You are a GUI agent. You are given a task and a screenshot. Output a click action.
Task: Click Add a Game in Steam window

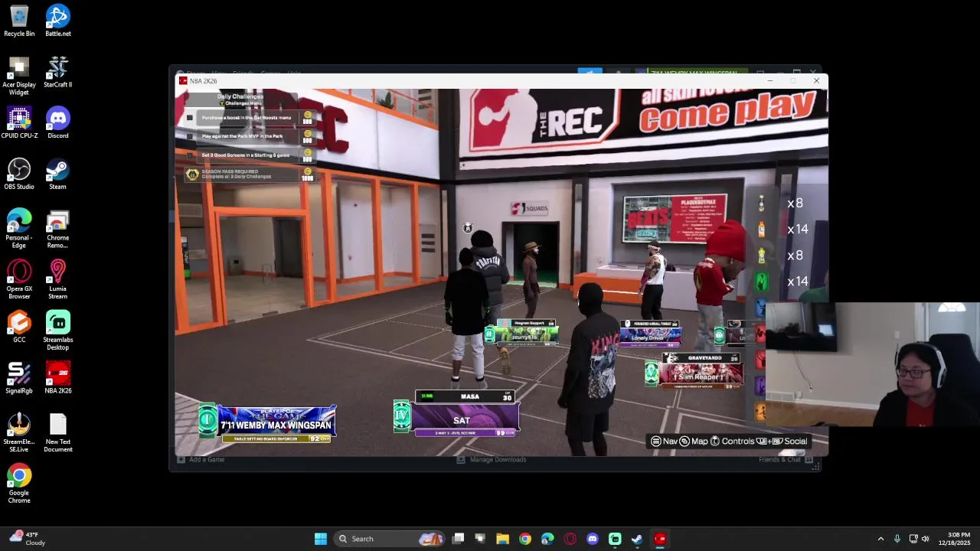pos(201,460)
